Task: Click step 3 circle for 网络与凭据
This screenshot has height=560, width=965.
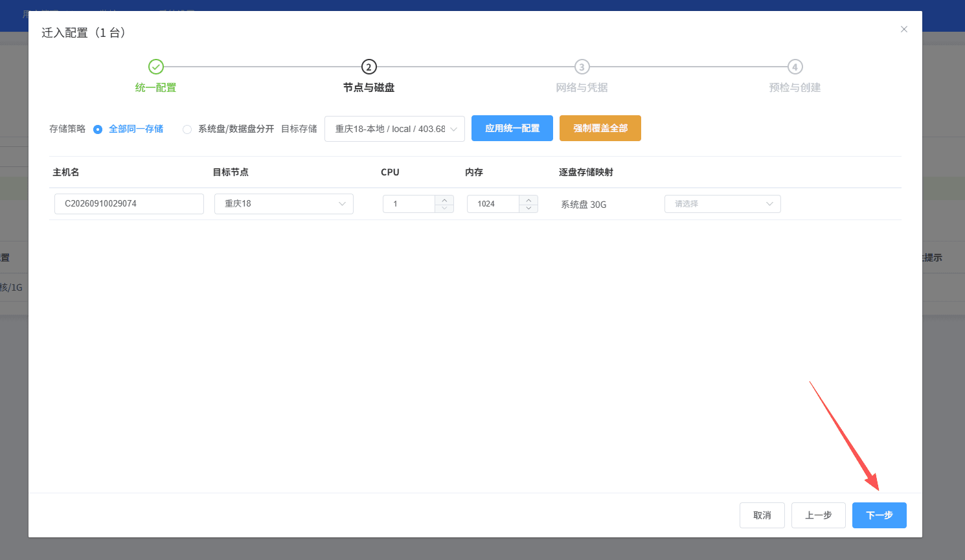Action: pyautogui.click(x=582, y=67)
